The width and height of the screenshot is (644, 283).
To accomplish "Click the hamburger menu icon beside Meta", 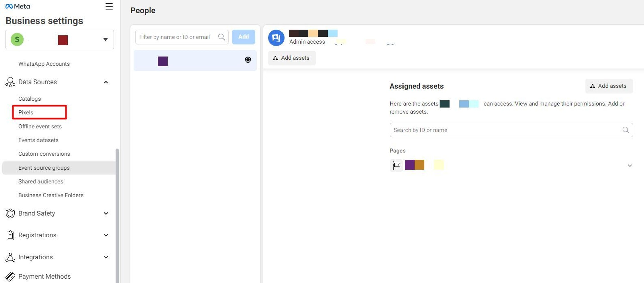I will (109, 6).
